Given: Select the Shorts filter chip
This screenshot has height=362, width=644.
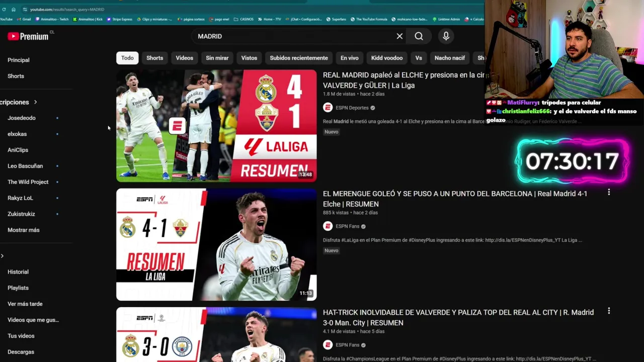Looking at the screenshot, I should [x=154, y=58].
